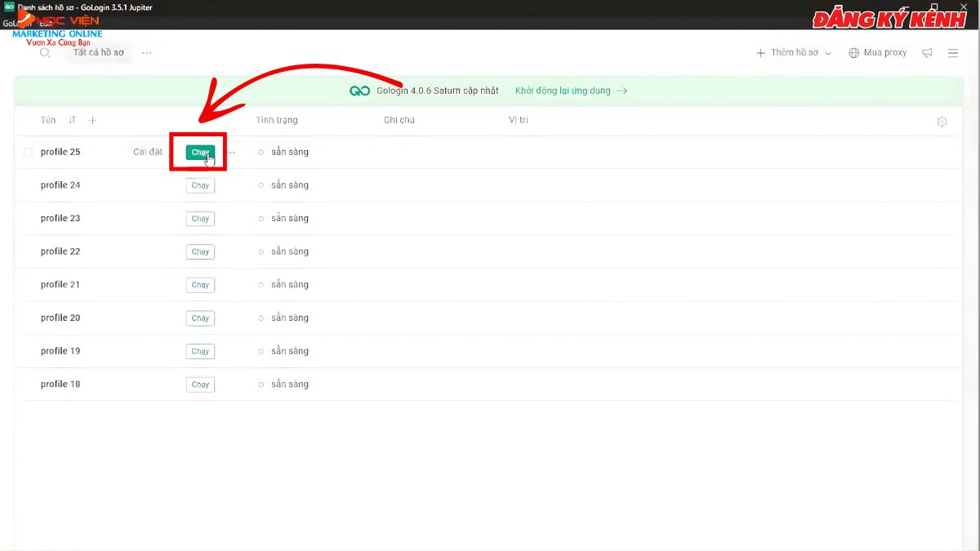Click the GoLogin icon in the title bar
This screenshot has width=980, height=551.
tap(9, 7)
